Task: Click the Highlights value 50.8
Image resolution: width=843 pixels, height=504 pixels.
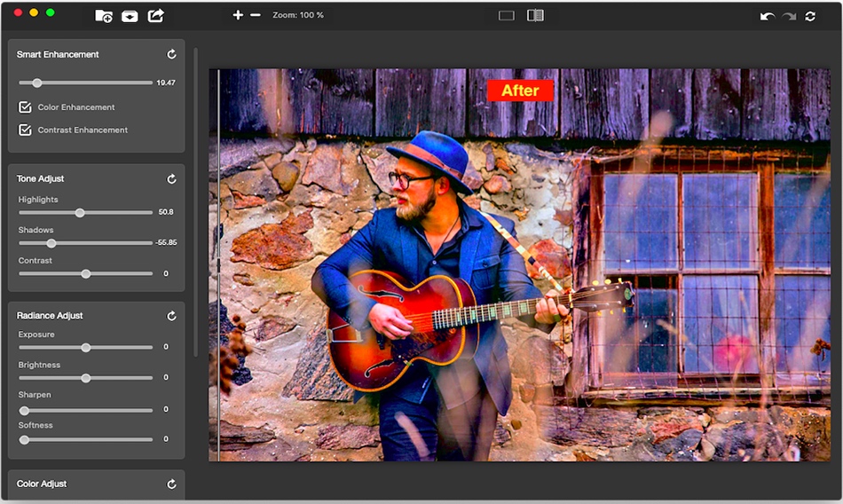Action: [166, 212]
